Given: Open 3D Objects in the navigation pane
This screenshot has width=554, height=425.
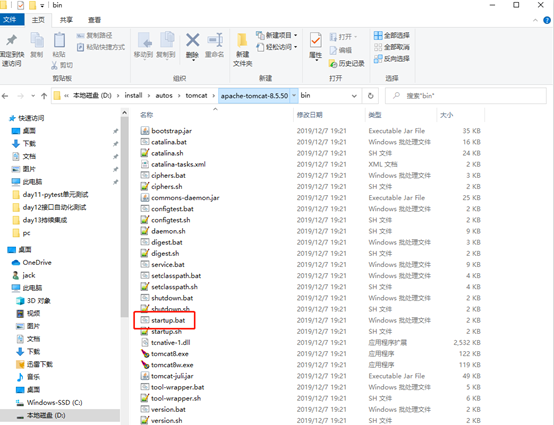Looking at the screenshot, I should pos(39,301).
